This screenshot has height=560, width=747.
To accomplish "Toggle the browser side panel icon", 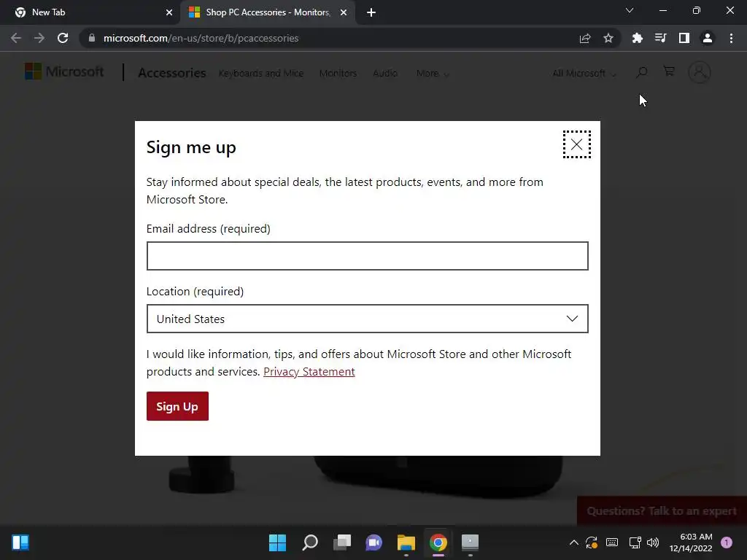I will 684,38.
